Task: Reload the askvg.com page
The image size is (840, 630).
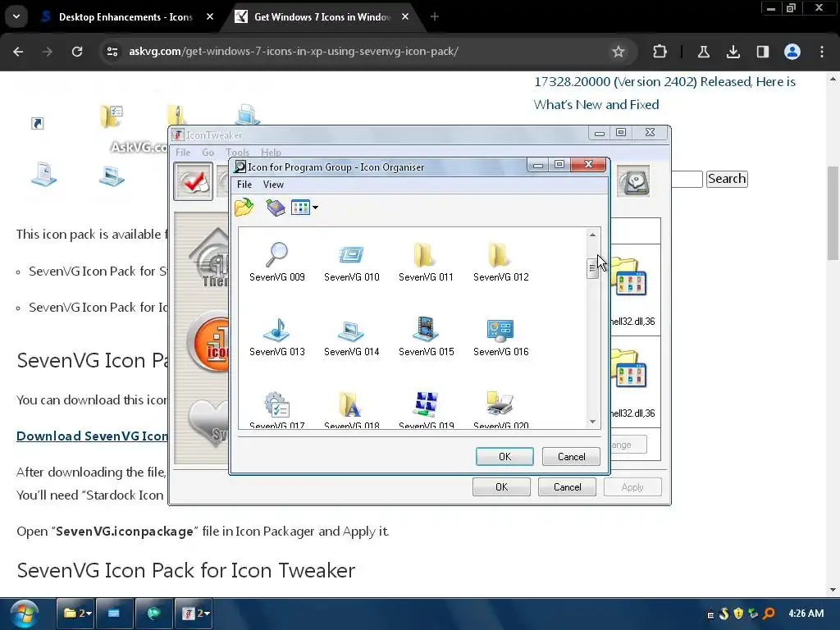Action: point(77,52)
